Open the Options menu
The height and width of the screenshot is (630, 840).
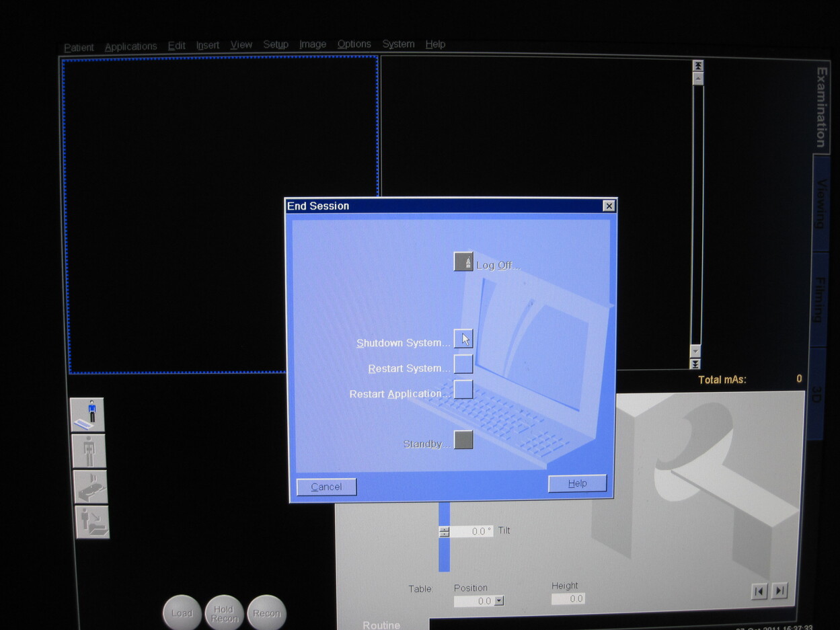click(354, 44)
